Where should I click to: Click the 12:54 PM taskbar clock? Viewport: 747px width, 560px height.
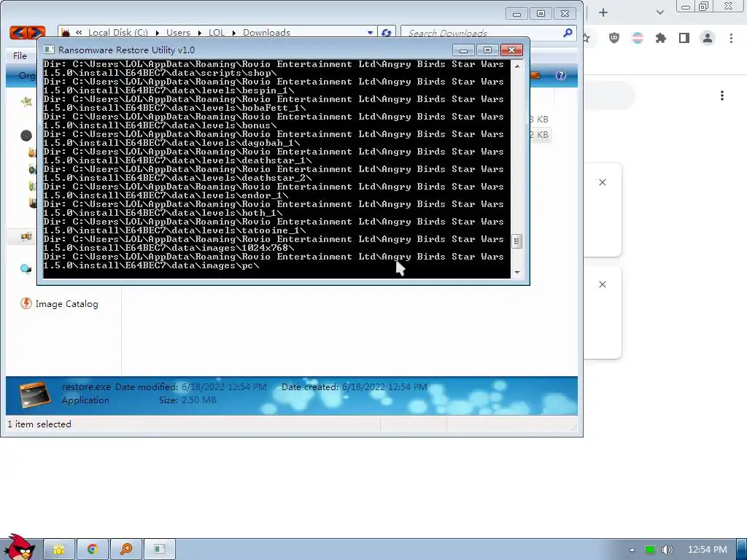(x=707, y=550)
